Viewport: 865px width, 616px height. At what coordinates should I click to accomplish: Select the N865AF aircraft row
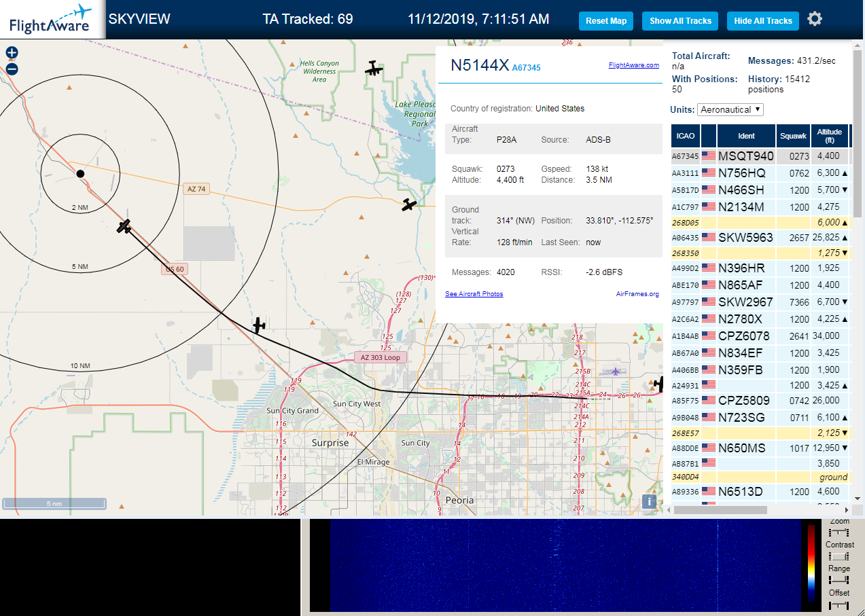[x=760, y=285]
